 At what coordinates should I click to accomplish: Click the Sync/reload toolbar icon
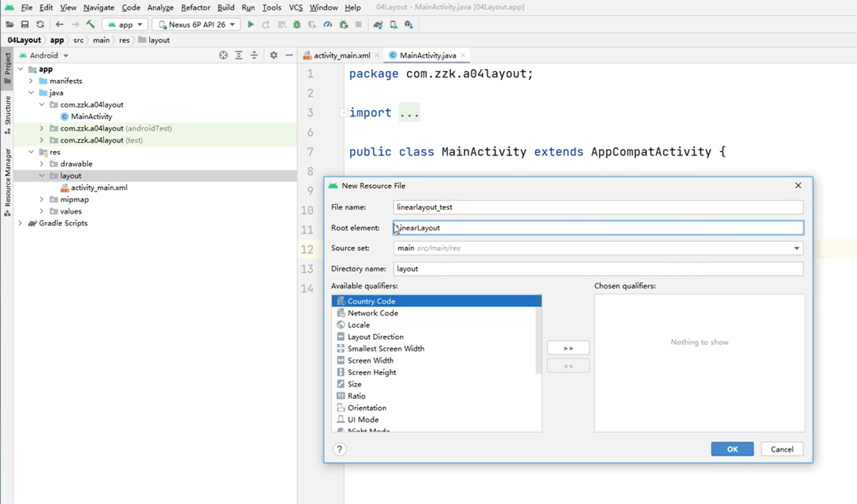(40, 24)
